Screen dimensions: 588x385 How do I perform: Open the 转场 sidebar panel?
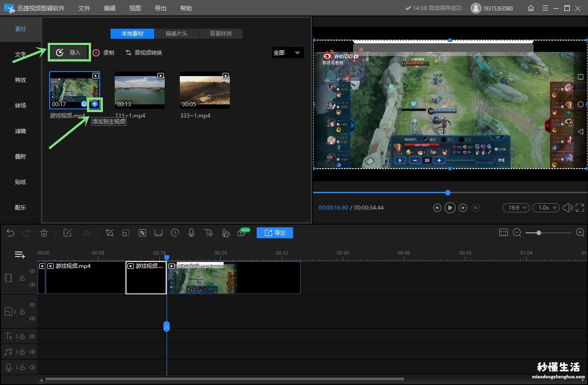point(20,106)
